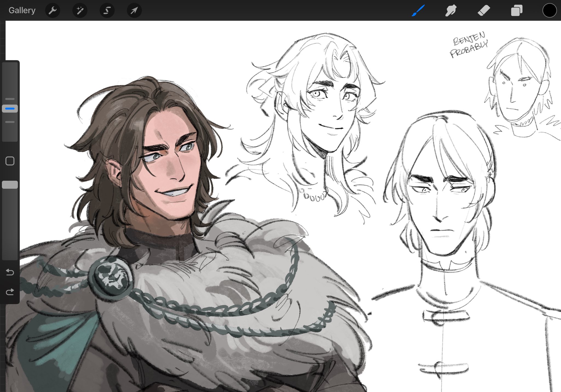561x392 pixels.
Task: Open the Actions wrench menu
Action: 52,11
